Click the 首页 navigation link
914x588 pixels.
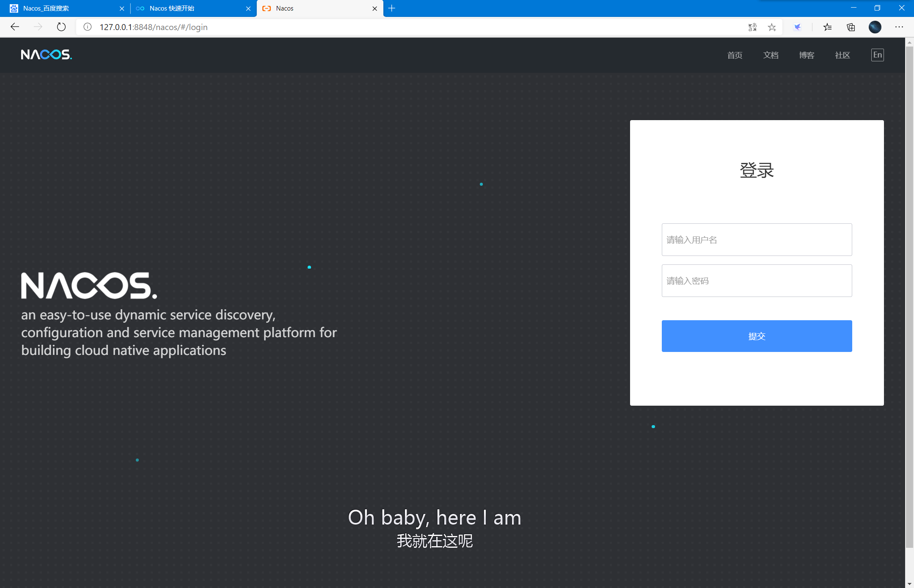pos(735,55)
